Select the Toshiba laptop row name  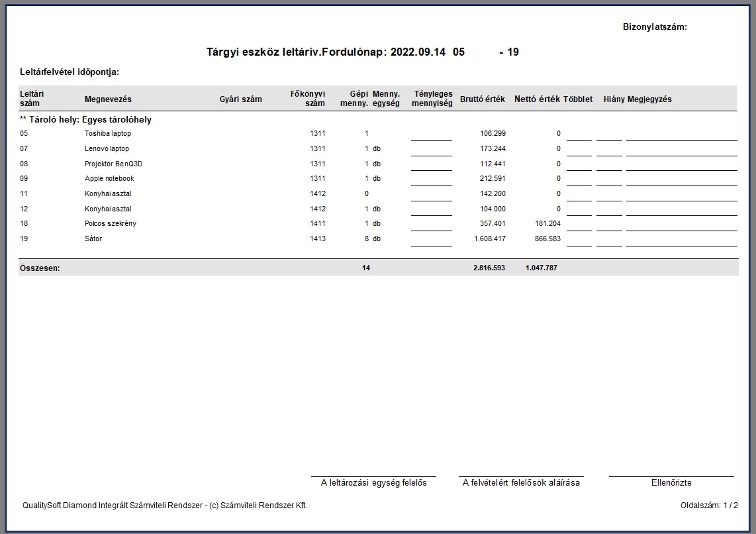(108, 134)
